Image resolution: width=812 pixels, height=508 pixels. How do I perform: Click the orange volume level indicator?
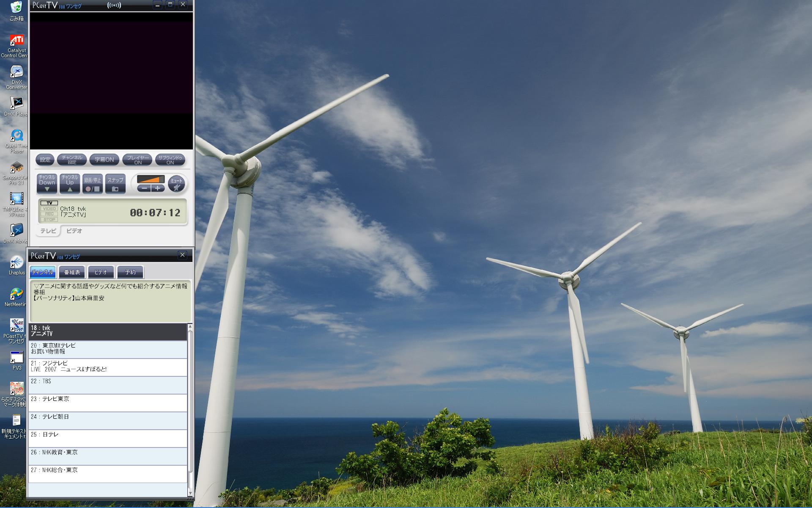pos(151,179)
